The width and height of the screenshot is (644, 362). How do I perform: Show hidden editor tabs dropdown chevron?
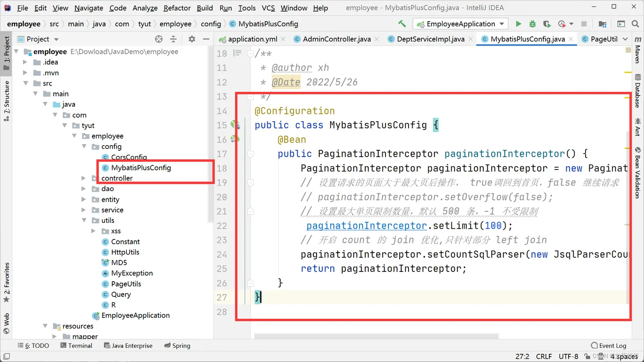[x=626, y=39]
